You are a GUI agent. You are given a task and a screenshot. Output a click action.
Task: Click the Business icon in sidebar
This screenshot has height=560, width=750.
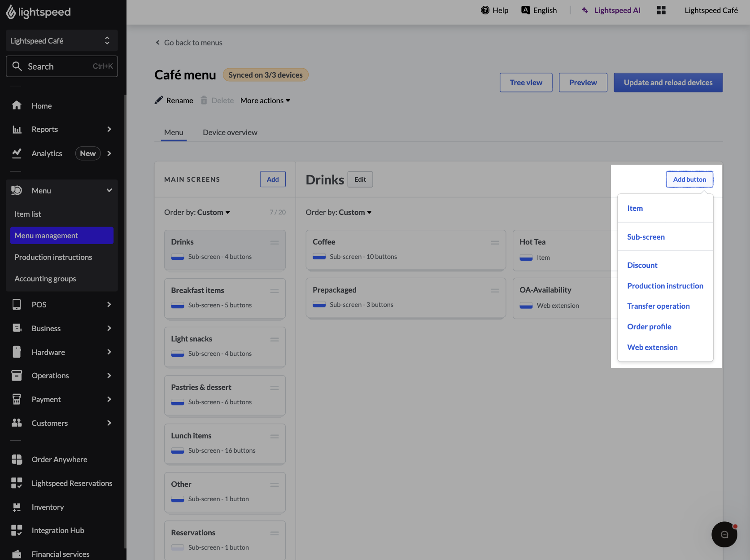[17, 328]
